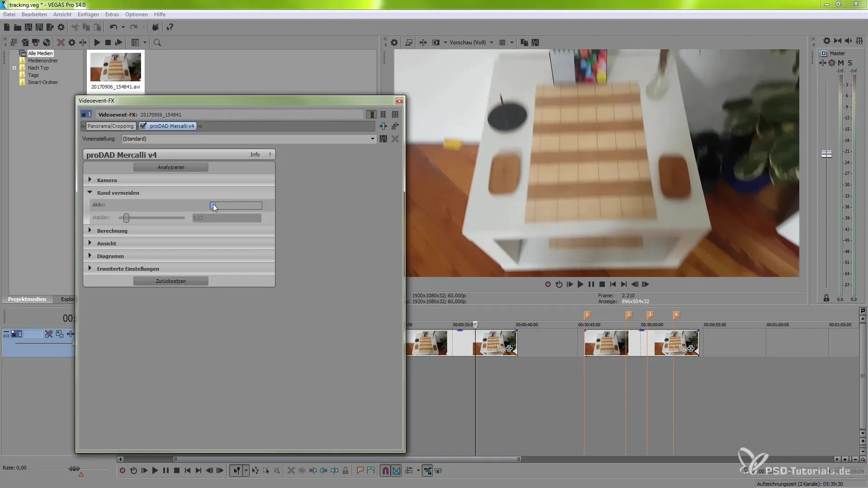
Task: Open a project using the folder icon
Action: coord(18,28)
